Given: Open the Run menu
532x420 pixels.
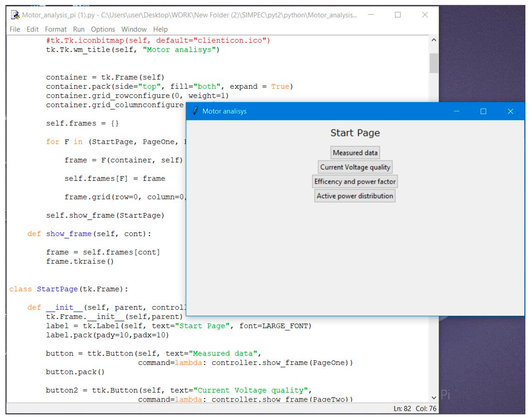Looking at the screenshot, I should [79, 29].
